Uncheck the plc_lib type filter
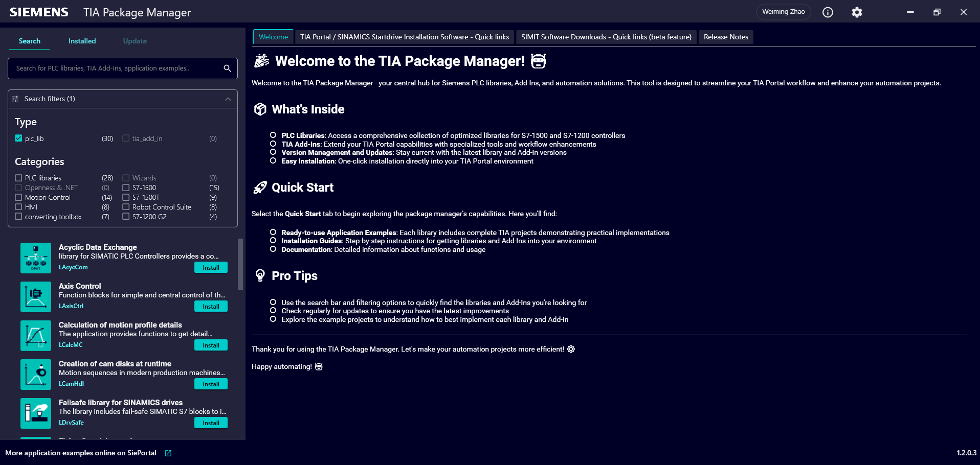The image size is (980, 465). [19, 138]
